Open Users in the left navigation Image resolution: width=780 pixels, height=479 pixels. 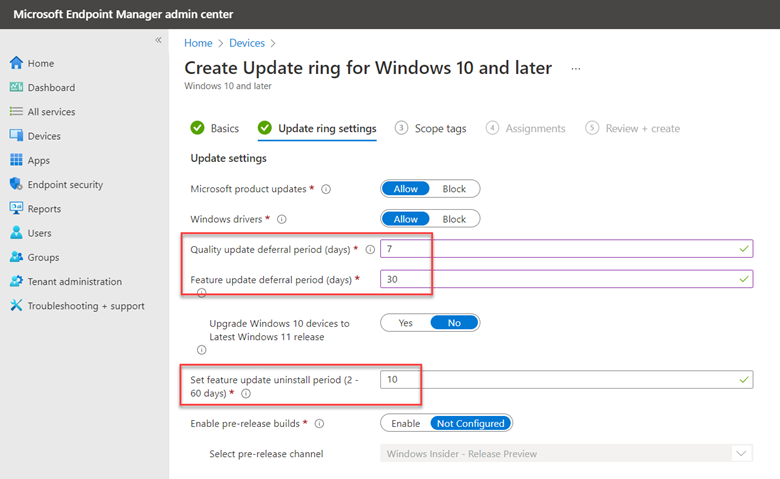[39, 233]
